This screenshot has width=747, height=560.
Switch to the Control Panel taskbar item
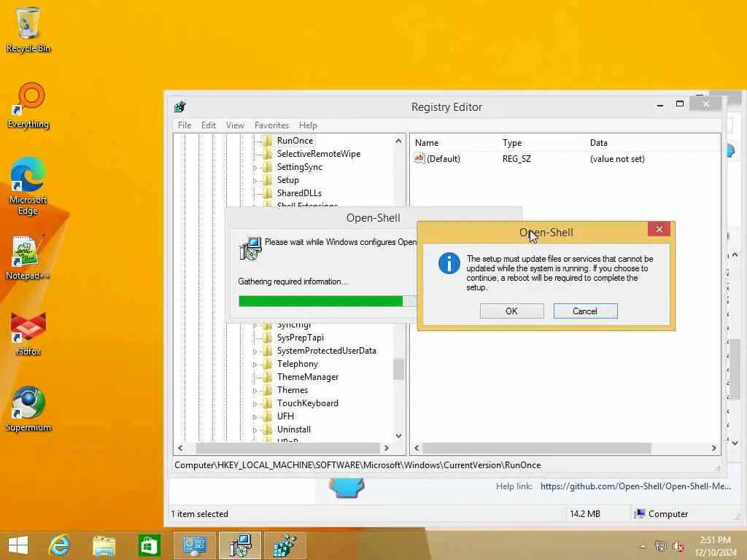pos(194,545)
